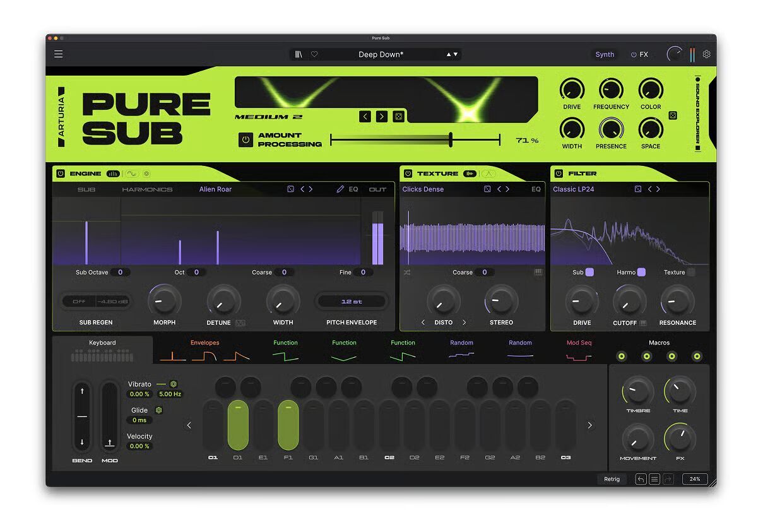Open the Glide settings cog
The image size is (763, 532).
[x=158, y=410]
